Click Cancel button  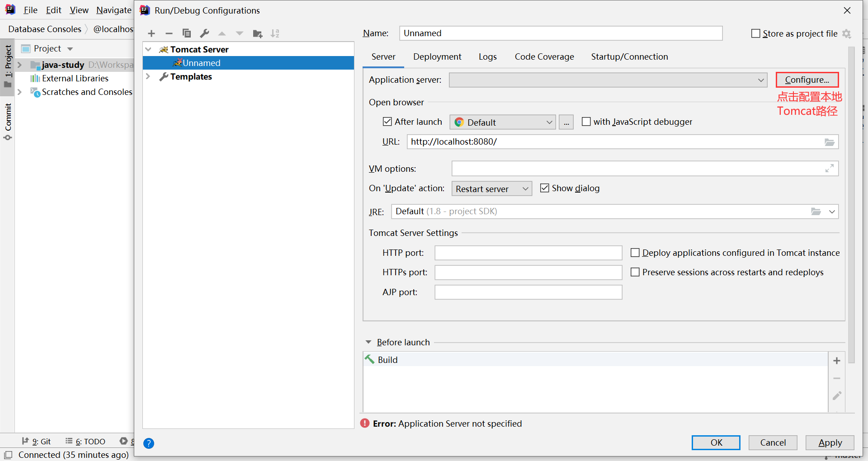click(x=773, y=442)
